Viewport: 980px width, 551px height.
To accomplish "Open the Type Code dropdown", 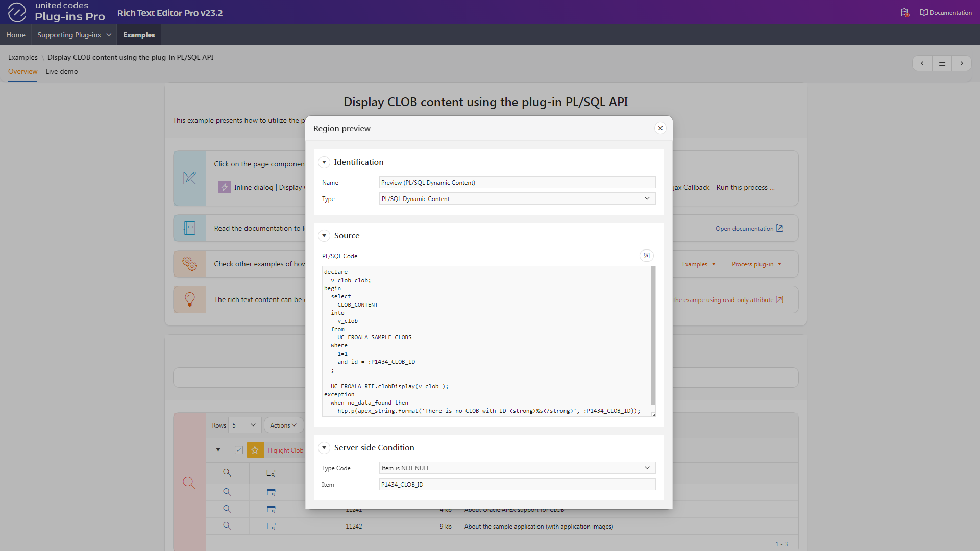I will (x=517, y=468).
